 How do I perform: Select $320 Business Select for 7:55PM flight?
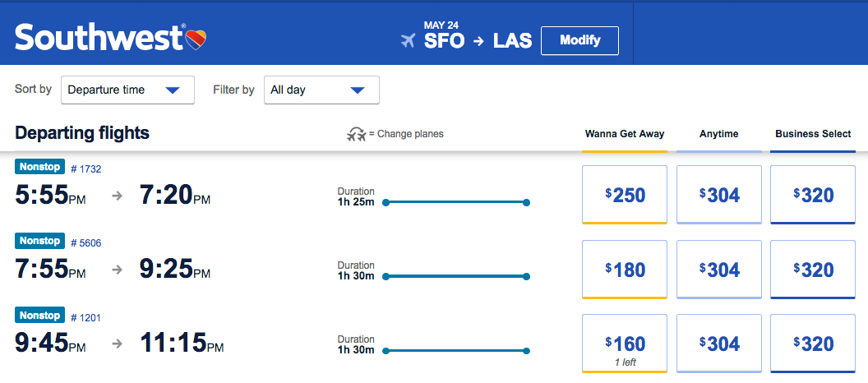813,270
